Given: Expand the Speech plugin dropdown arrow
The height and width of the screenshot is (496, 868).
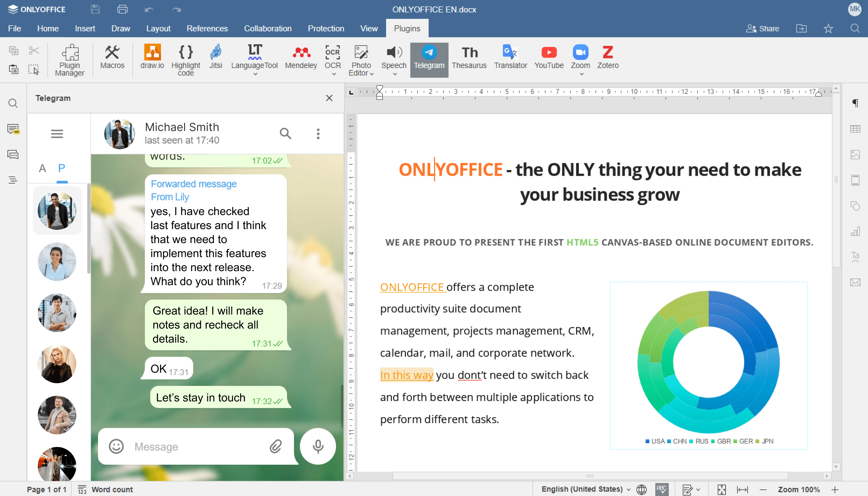Looking at the screenshot, I should (395, 74).
